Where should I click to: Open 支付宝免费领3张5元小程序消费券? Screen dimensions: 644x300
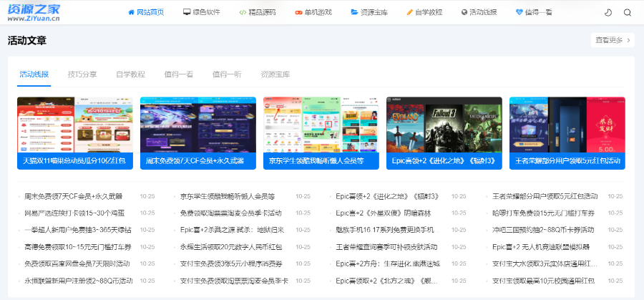[x=231, y=263]
